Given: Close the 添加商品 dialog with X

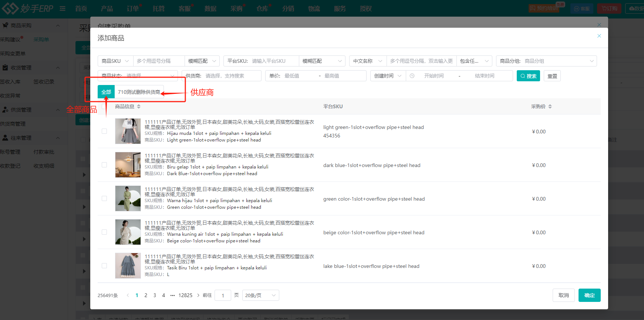Looking at the screenshot, I should click(599, 36).
